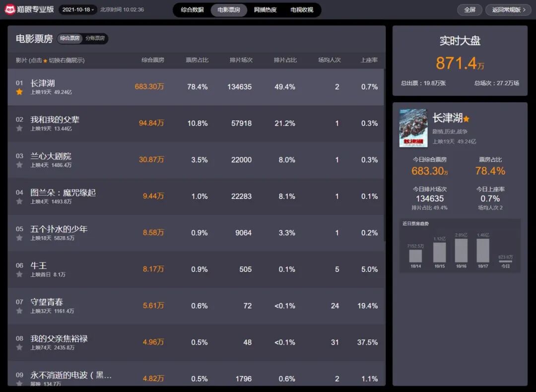Click 683.30万 box office in table
The height and width of the screenshot is (392, 536).
149,87
